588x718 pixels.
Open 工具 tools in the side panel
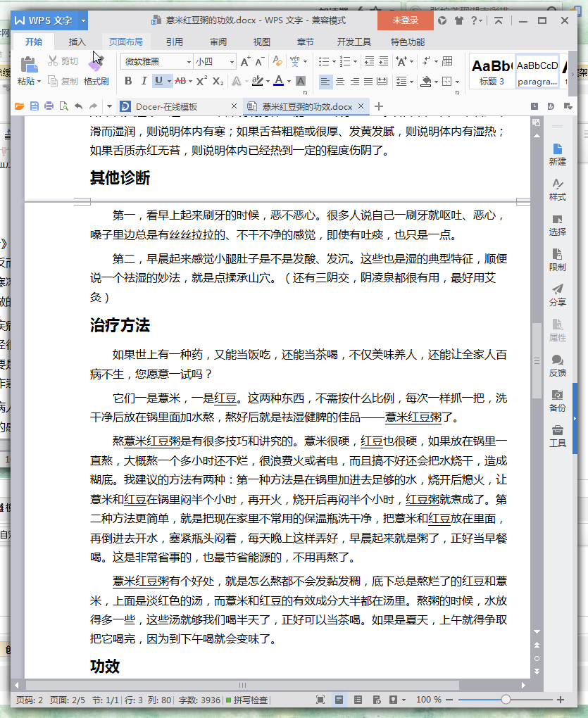click(x=557, y=436)
